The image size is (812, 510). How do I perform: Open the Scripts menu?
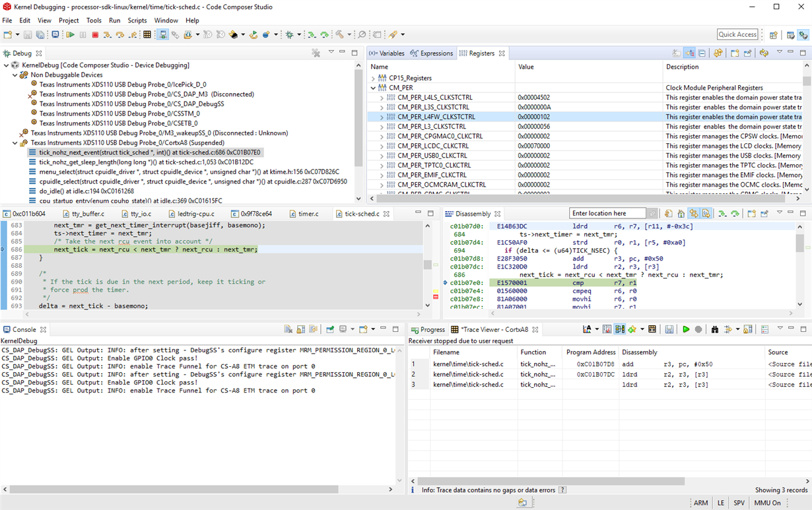[x=137, y=20]
